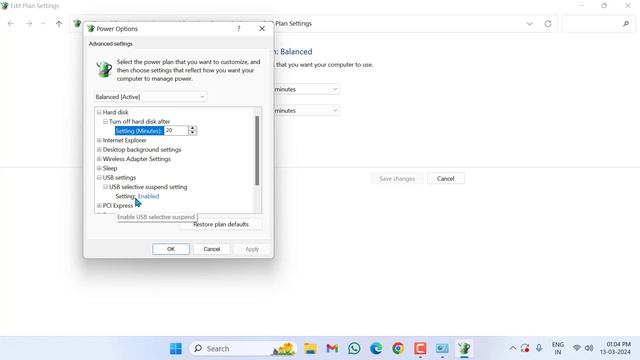Screen dimensions: 640x360
Task: Click the Enabled setting link
Action: (149, 196)
